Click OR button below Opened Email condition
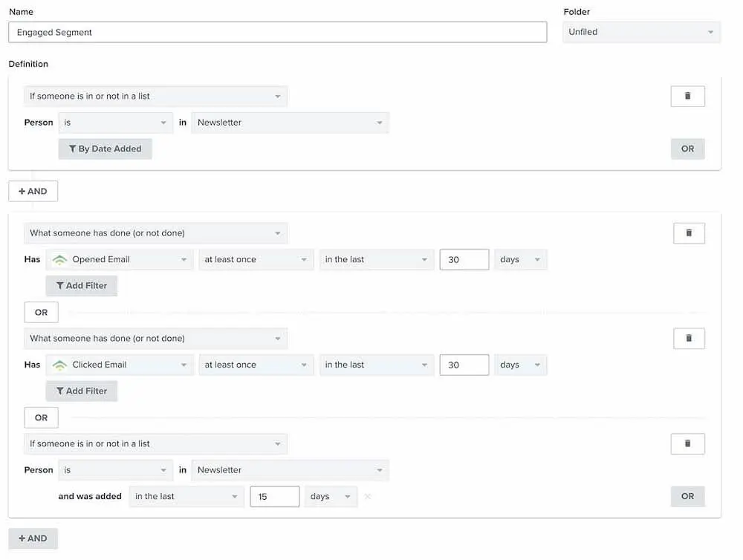This screenshot has width=743, height=560. tap(41, 313)
